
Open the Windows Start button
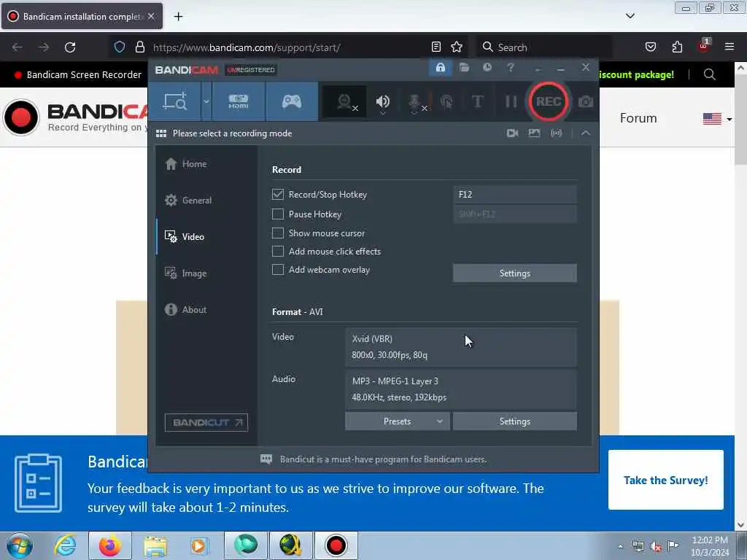[20, 545]
